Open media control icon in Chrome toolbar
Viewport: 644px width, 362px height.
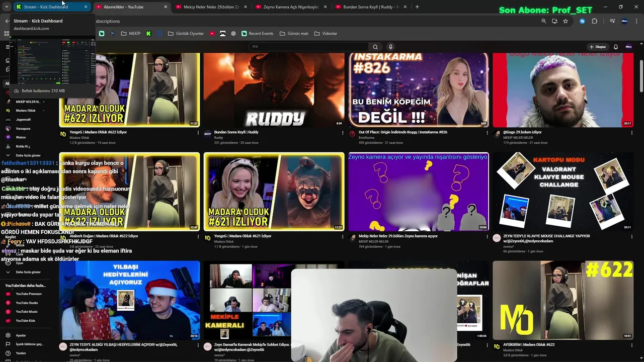click(612, 21)
